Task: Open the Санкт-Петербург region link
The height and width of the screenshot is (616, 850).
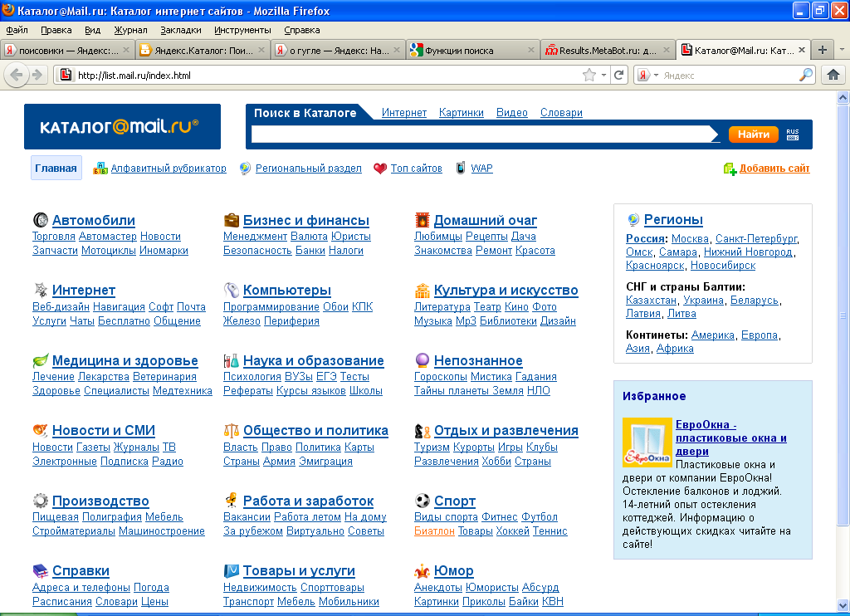Action: (x=756, y=238)
